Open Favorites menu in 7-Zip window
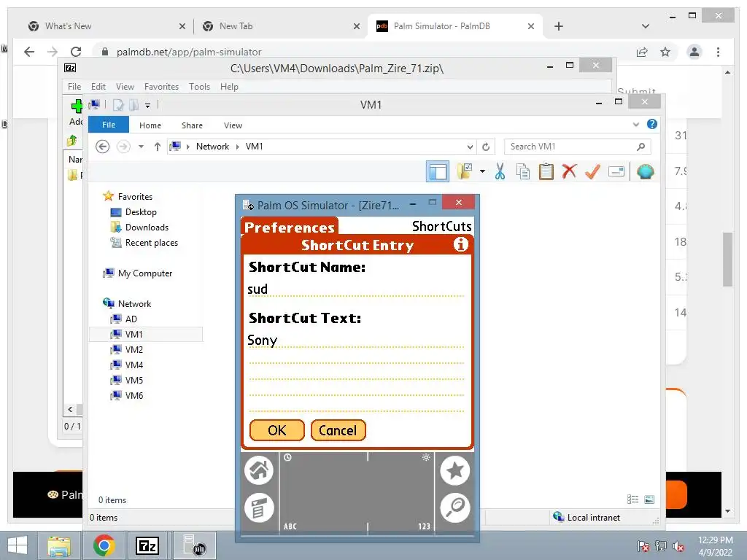The image size is (747, 560). [161, 87]
